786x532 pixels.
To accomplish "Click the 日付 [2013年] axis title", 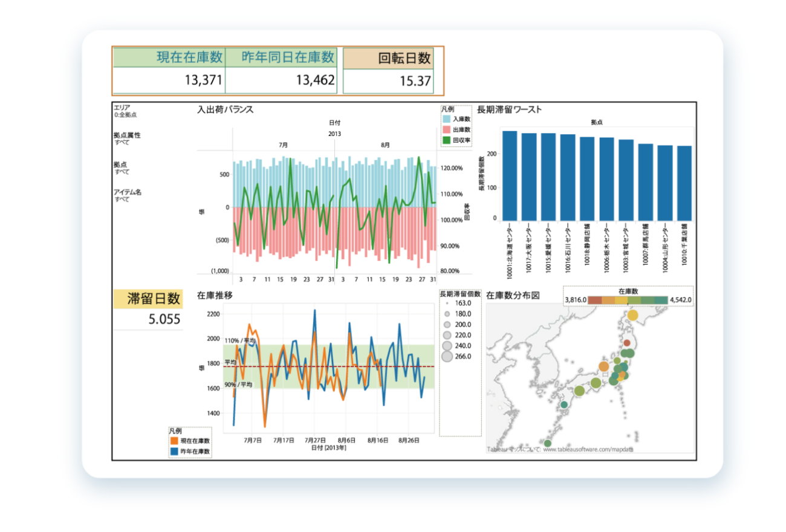I will pos(329,448).
